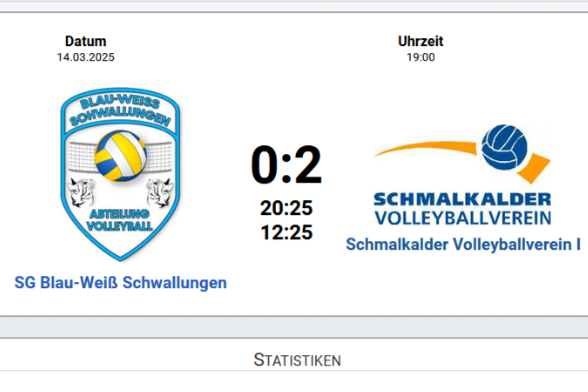Image resolution: width=588 pixels, height=392 pixels.
Task: Click the Abteilung Volleyball text in crest
Action: [119, 220]
